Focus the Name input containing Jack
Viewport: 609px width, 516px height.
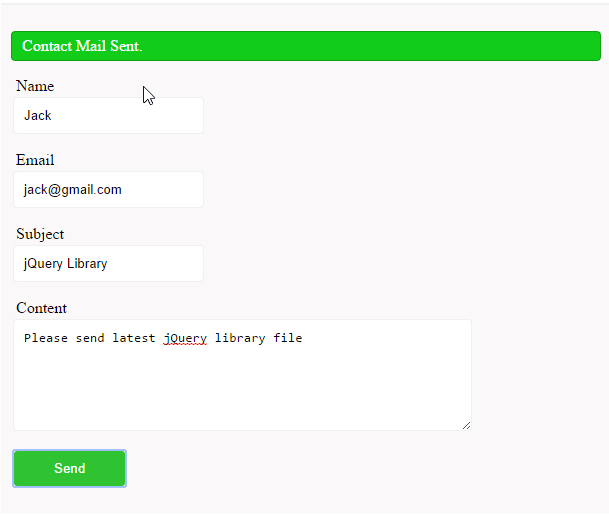[108, 115]
